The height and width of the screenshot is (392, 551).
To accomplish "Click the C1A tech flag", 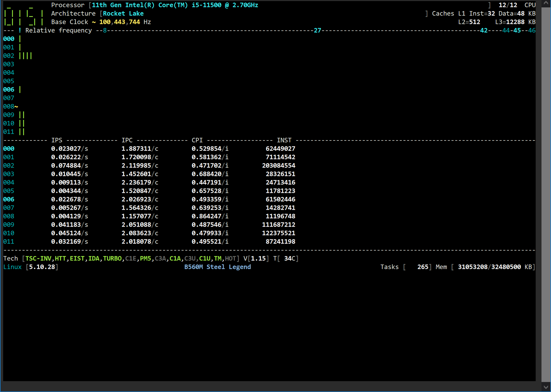I will 175,258.
